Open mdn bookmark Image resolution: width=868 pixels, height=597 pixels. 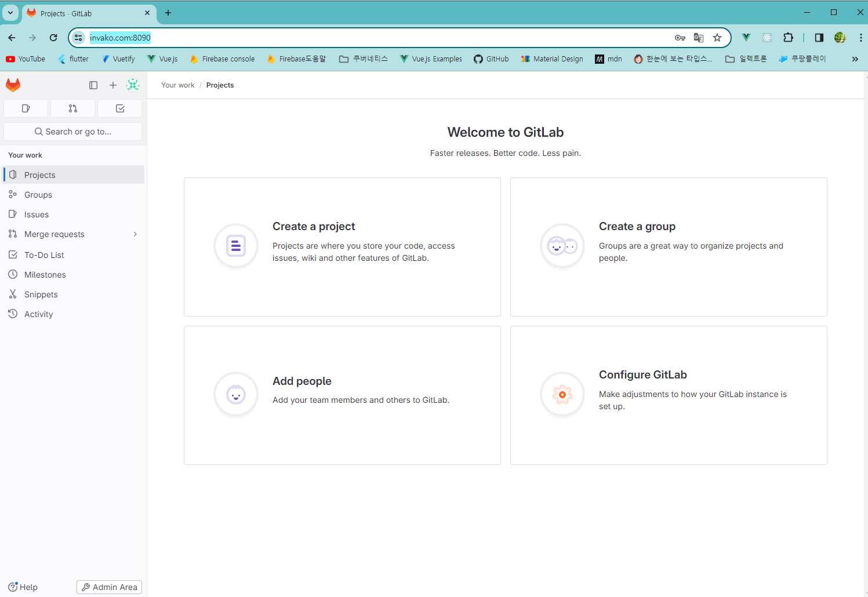tap(608, 59)
